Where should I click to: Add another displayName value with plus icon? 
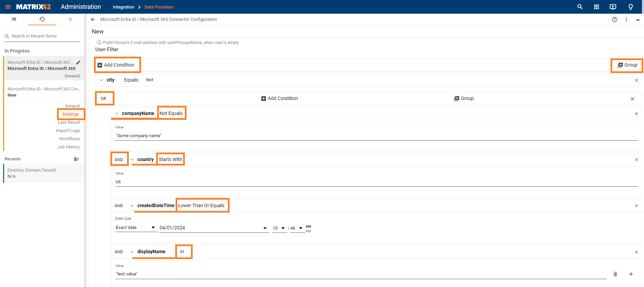click(x=631, y=274)
